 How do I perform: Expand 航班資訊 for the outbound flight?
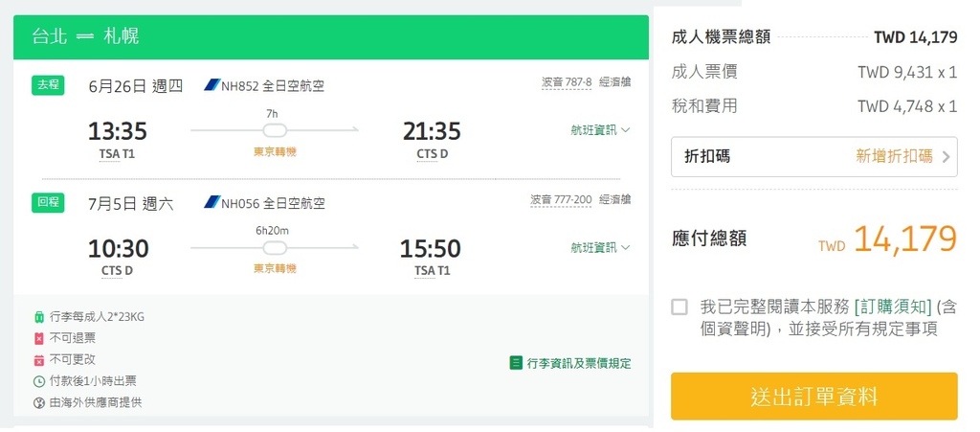click(600, 129)
